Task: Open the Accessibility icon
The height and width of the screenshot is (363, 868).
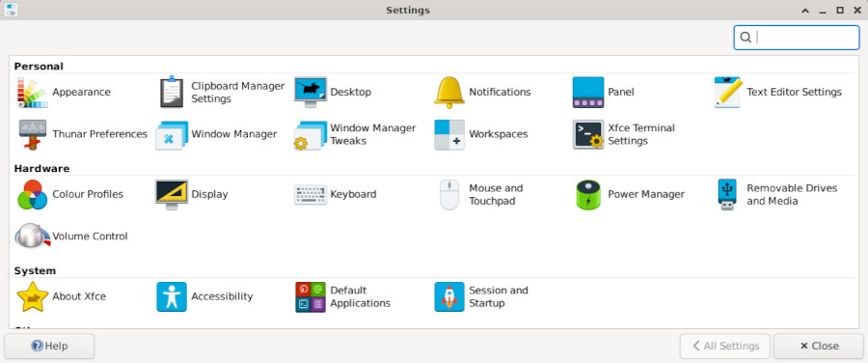Action: 171,296
